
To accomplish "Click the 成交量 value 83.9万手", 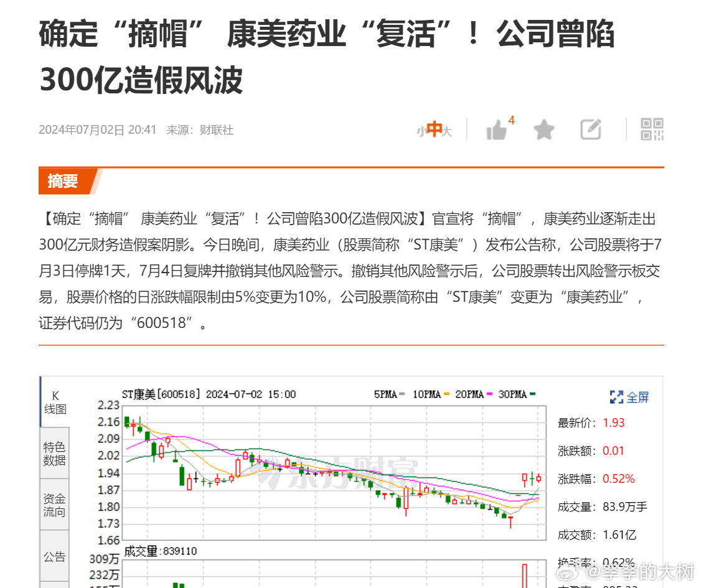I will [x=624, y=507].
